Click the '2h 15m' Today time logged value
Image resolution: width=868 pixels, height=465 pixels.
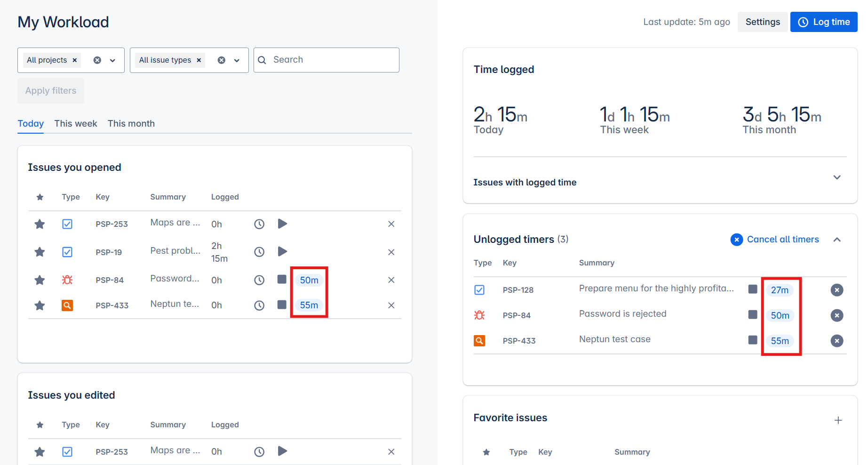pyautogui.click(x=500, y=114)
